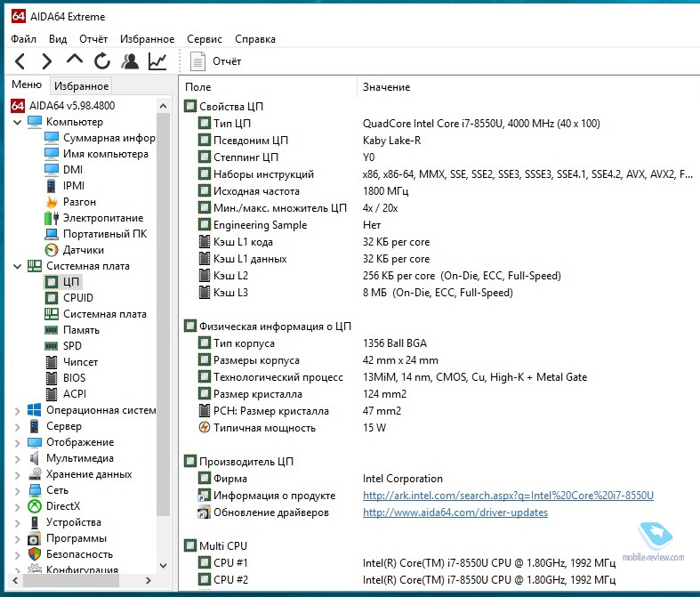Select the Тип ЦП row
The height and width of the screenshot is (597, 700).
click(x=439, y=124)
